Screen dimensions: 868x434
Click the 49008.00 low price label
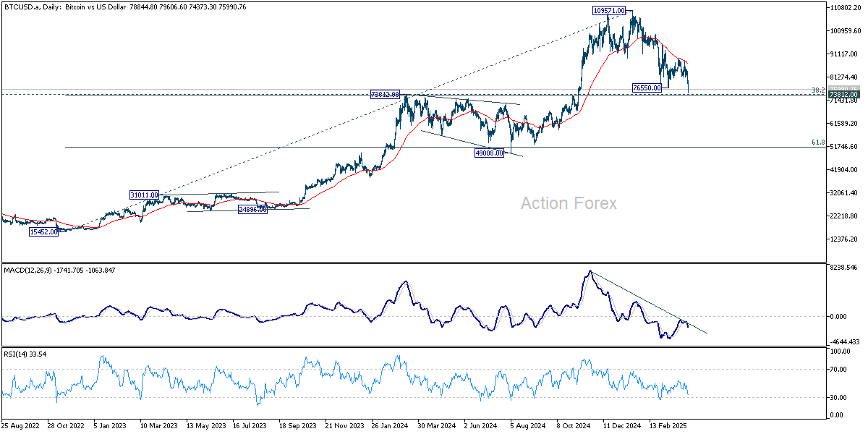[x=488, y=153]
